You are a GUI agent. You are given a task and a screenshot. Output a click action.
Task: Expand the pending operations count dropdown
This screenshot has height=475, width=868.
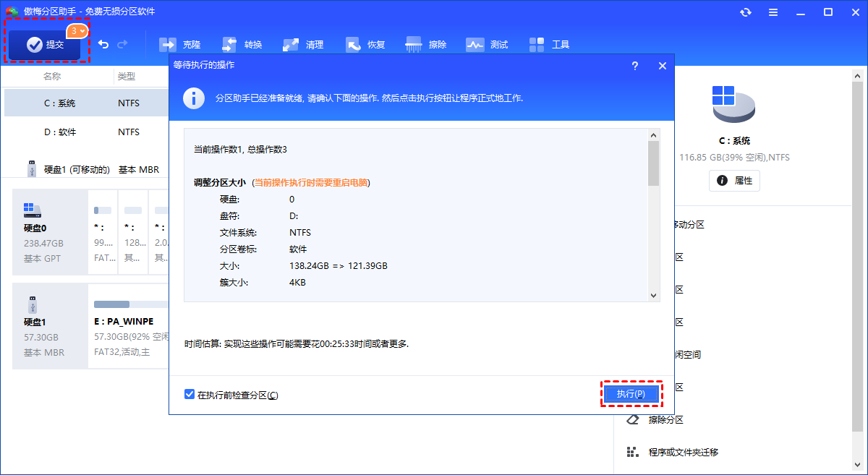pos(77,31)
